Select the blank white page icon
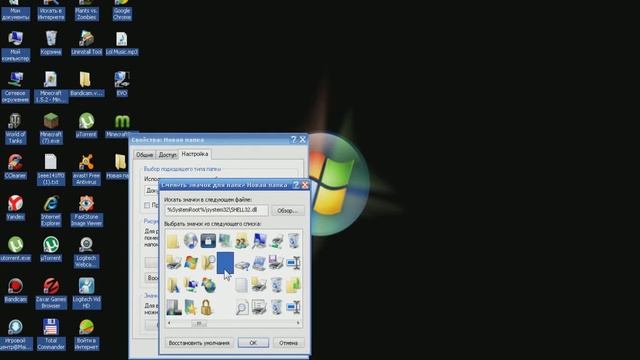640x360 pixels. click(x=242, y=285)
